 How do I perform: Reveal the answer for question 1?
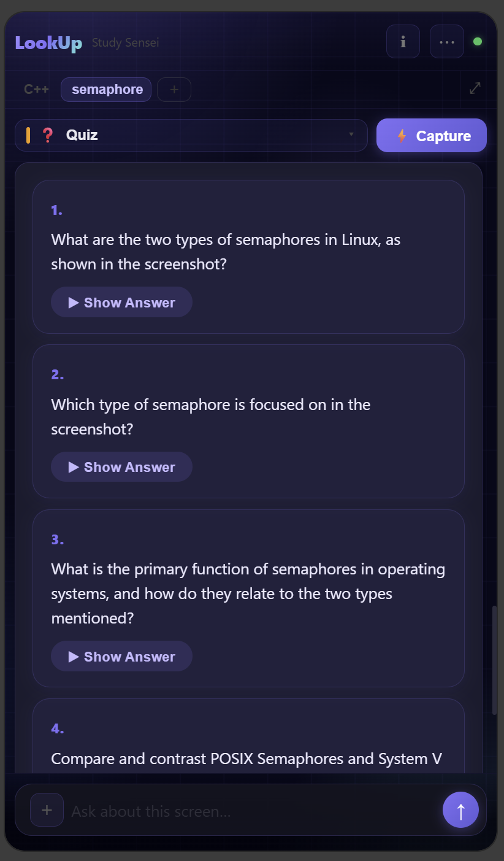point(121,302)
